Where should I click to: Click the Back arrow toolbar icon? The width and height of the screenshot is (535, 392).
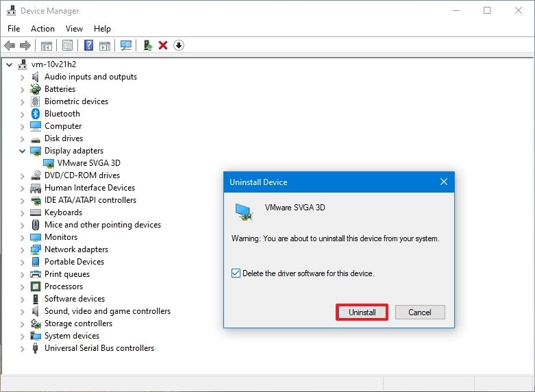point(10,45)
